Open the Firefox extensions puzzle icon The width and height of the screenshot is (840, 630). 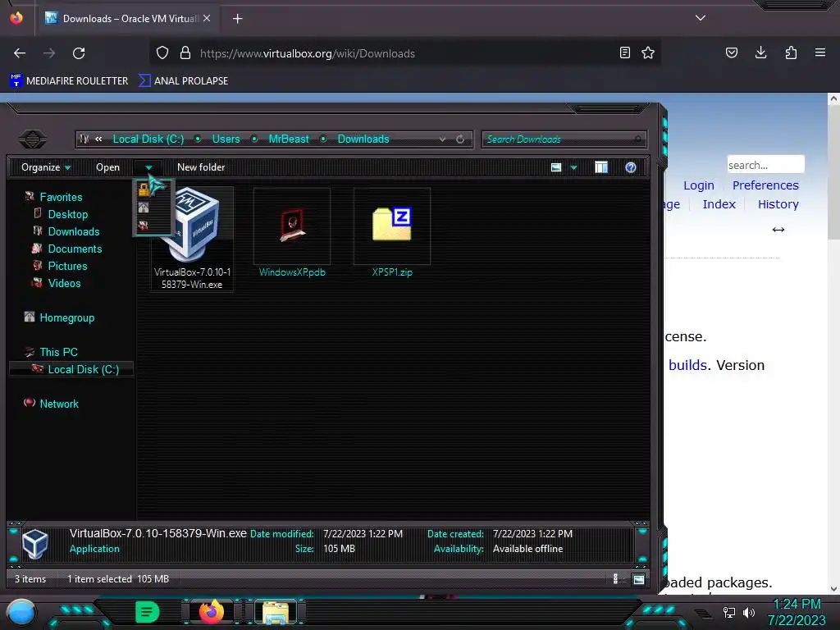point(791,52)
